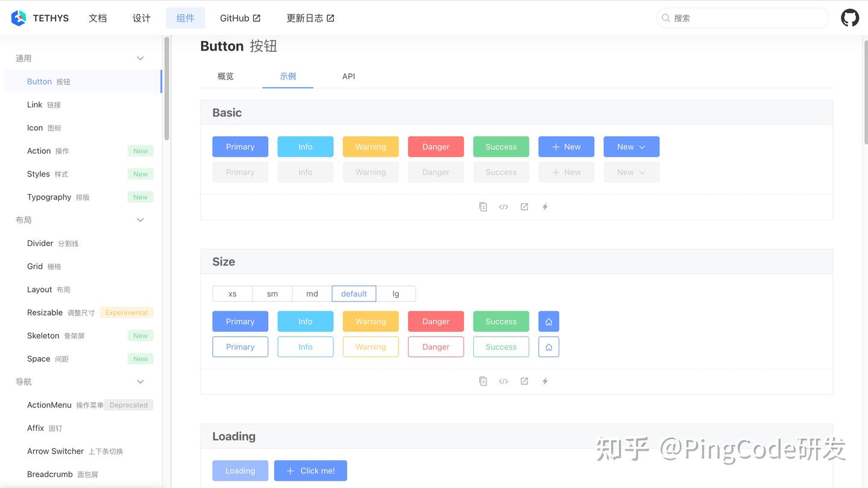Open the GitHub text link in navbar
Screen dimensions: 868x488
click(x=240, y=18)
